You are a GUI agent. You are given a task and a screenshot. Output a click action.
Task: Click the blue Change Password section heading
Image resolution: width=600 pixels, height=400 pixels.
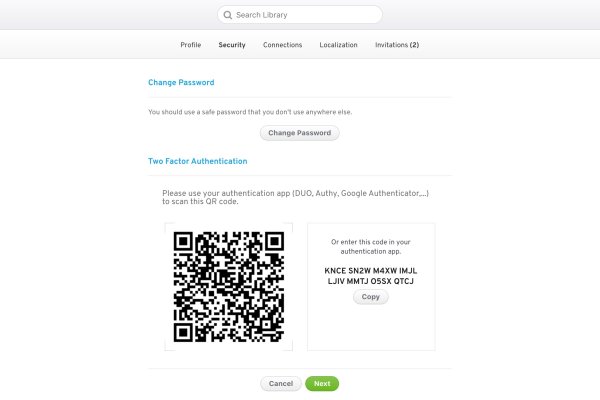click(x=181, y=83)
